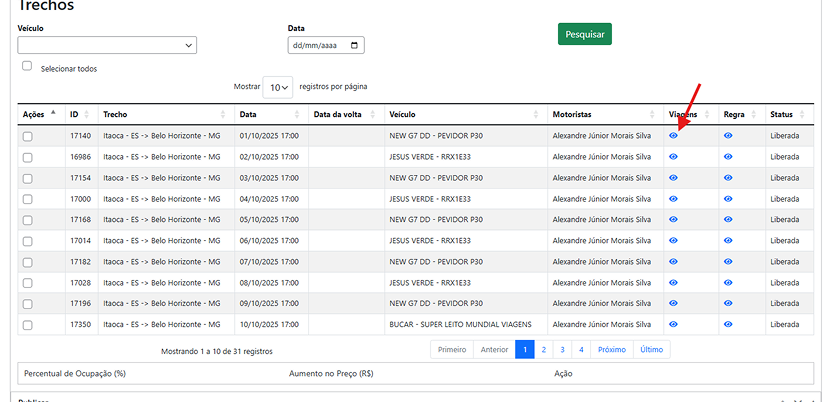Go to pagination page 2

(543, 350)
